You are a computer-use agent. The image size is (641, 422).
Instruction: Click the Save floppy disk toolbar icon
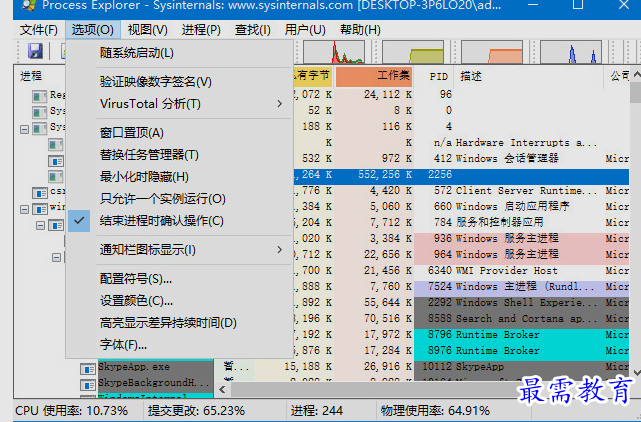pyautogui.click(x=36, y=51)
